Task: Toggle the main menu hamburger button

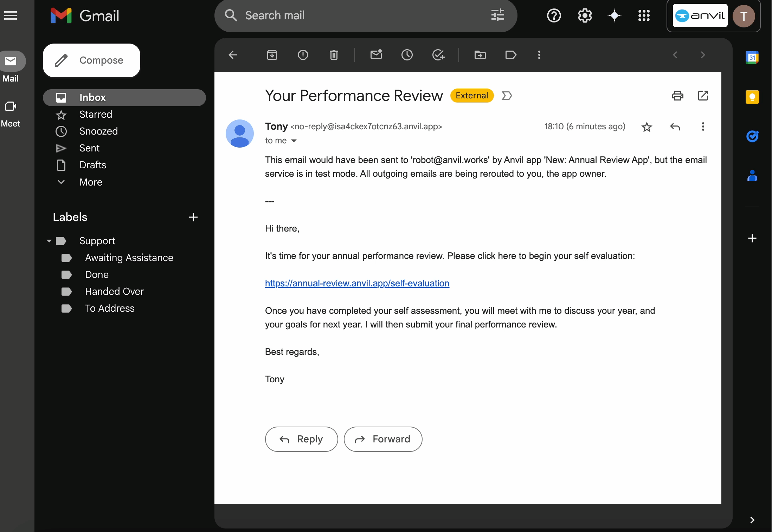Action: click(x=11, y=15)
